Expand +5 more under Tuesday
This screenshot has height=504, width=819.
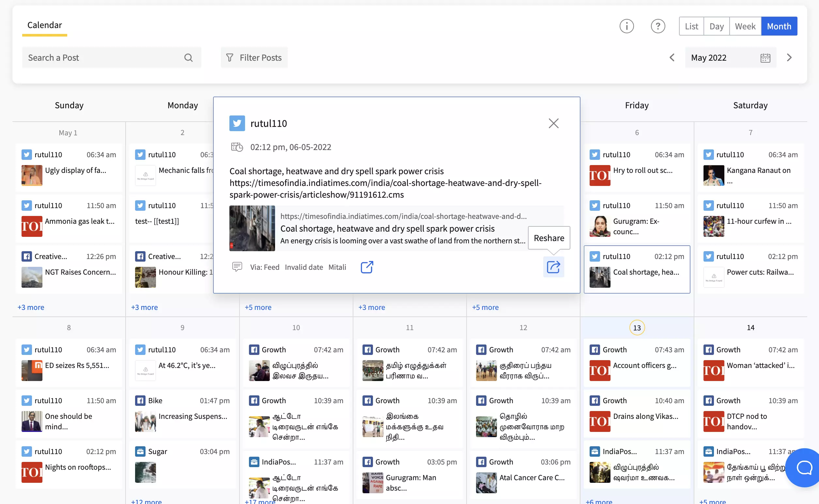258,307
